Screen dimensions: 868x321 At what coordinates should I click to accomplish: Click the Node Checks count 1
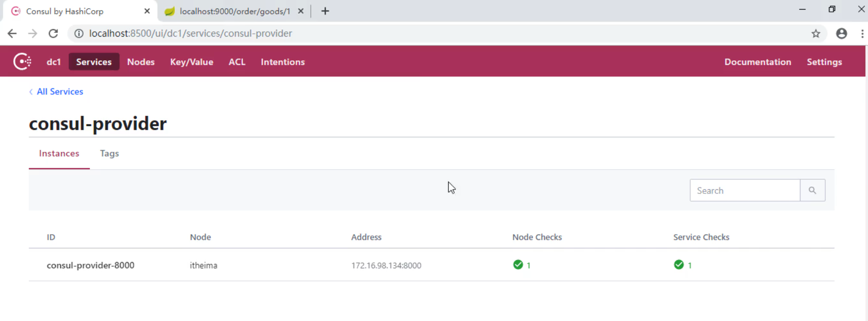[529, 265]
